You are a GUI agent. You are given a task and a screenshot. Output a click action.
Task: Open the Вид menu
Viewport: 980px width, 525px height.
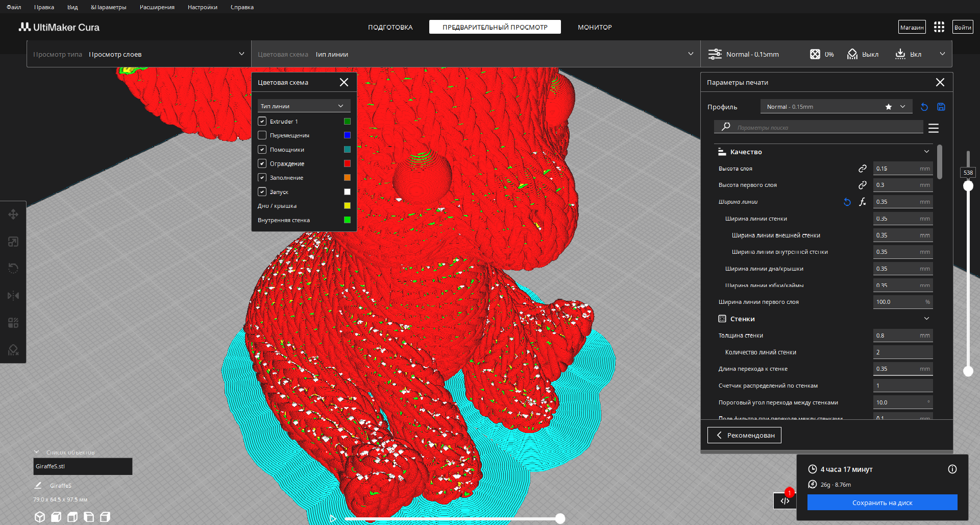tap(72, 7)
